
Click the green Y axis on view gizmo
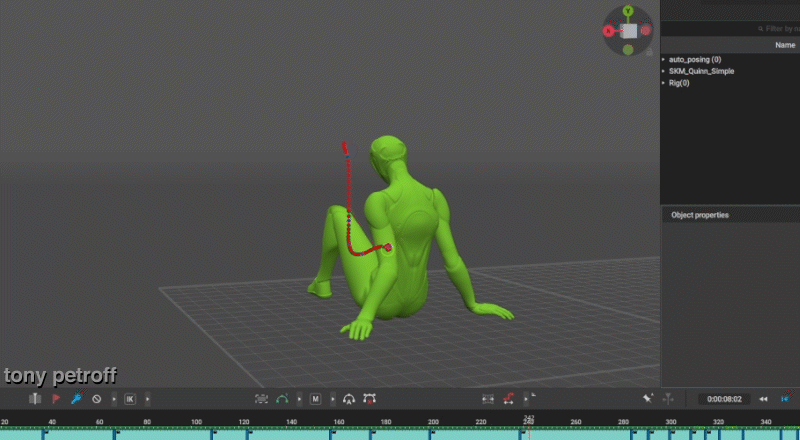[627, 11]
